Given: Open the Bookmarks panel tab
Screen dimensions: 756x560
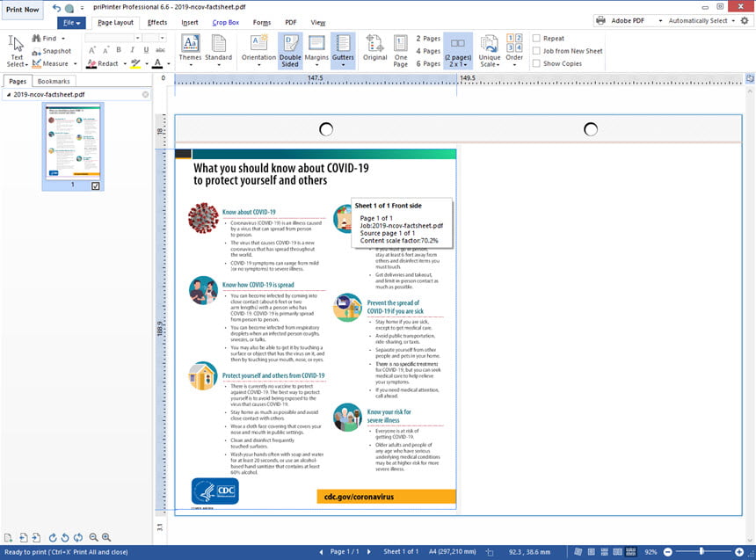Looking at the screenshot, I should tap(54, 81).
